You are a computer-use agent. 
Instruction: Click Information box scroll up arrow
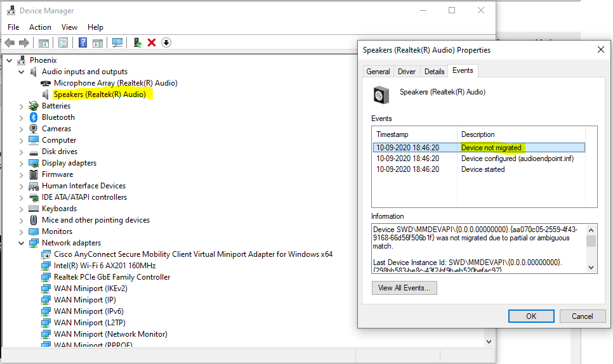[x=591, y=230]
